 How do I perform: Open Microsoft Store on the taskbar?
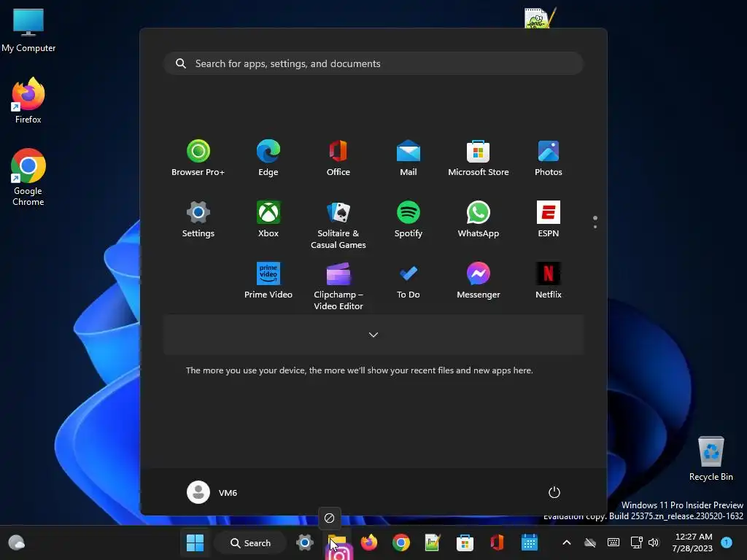point(465,542)
